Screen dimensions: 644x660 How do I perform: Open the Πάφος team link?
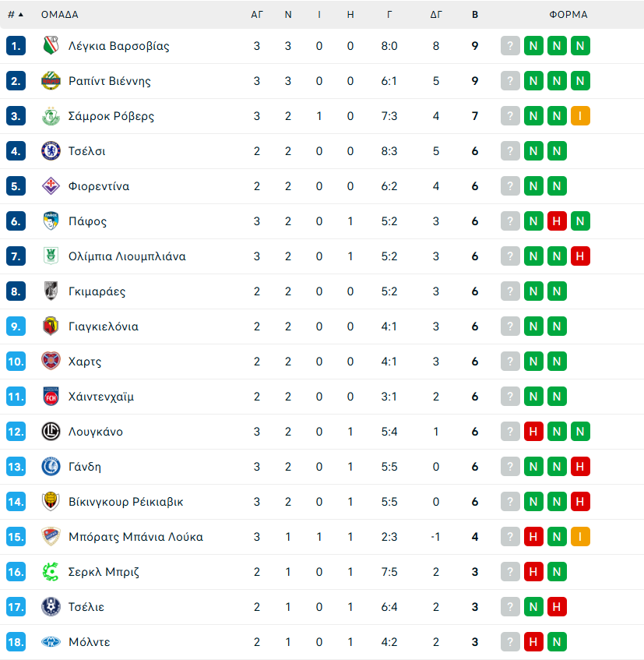[87, 221]
